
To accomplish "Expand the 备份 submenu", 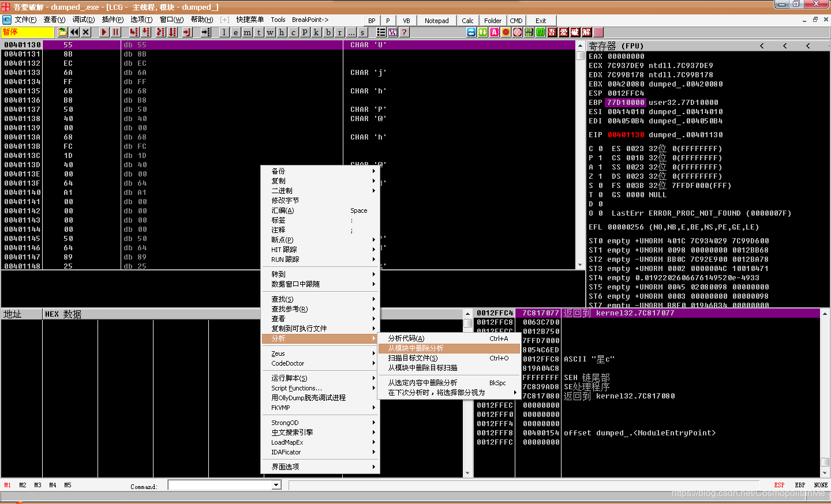I will pos(320,171).
